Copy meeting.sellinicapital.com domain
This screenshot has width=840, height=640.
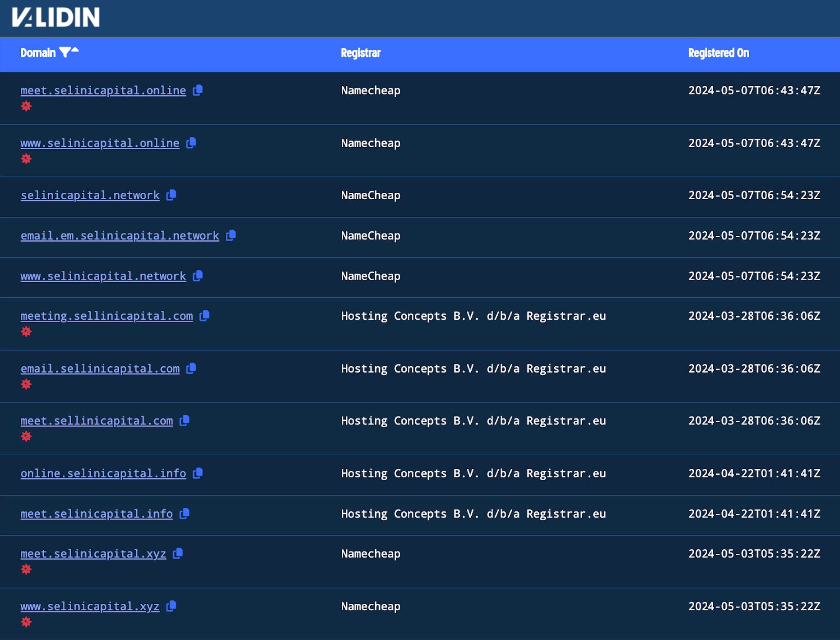pyautogui.click(x=204, y=316)
